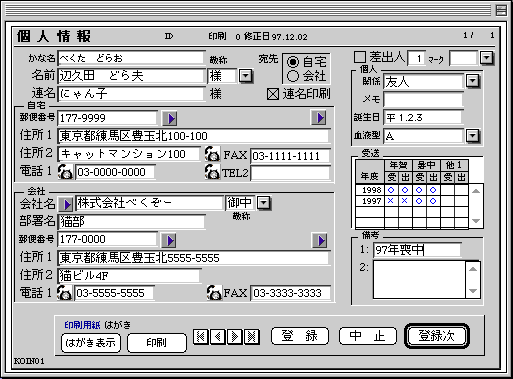The width and height of the screenshot is (513, 379).
Task: Click the home 住所2 field キャットマンション100
Action: (129, 154)
